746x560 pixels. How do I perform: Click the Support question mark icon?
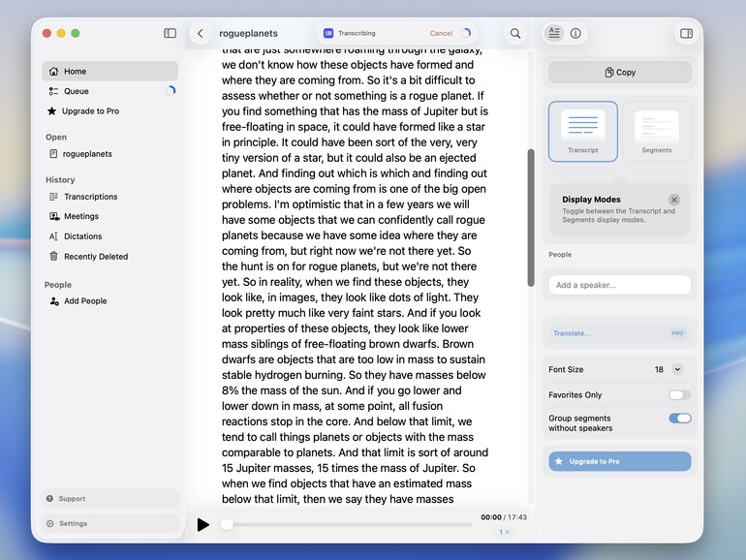coord(50,499)
